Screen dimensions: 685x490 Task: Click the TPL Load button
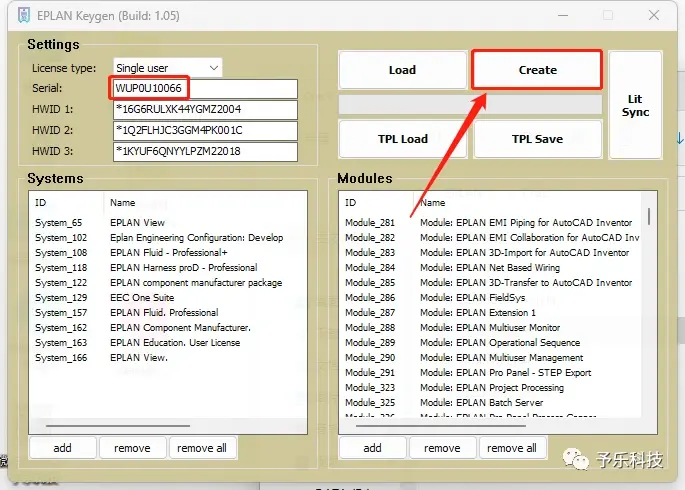coord(402,139)
